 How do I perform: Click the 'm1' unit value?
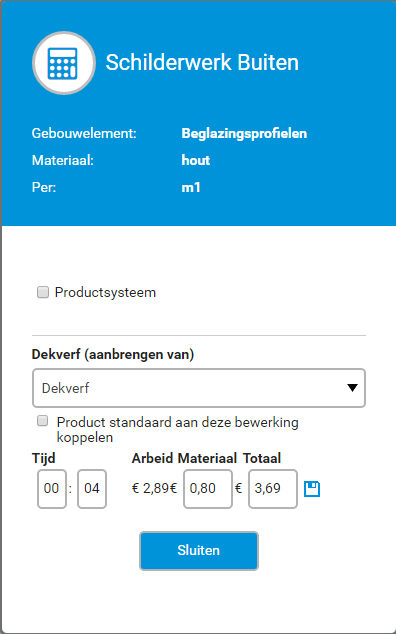[x=191, y=188]
